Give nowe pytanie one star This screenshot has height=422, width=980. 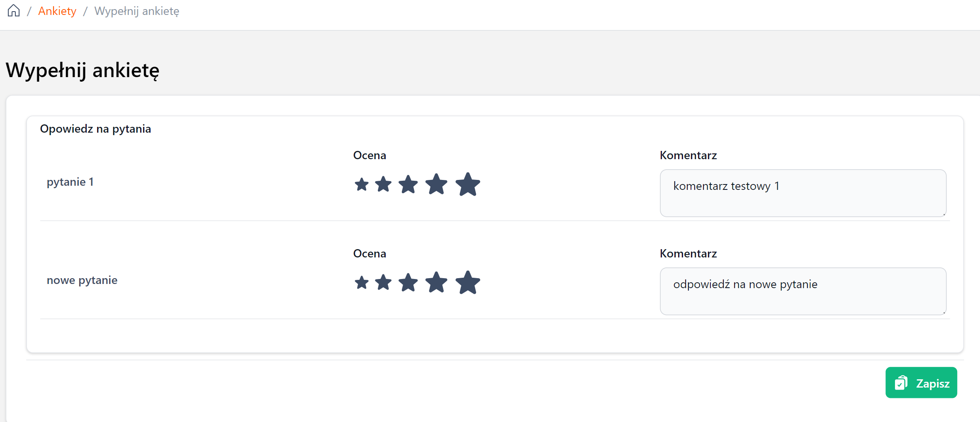[362, 283]
